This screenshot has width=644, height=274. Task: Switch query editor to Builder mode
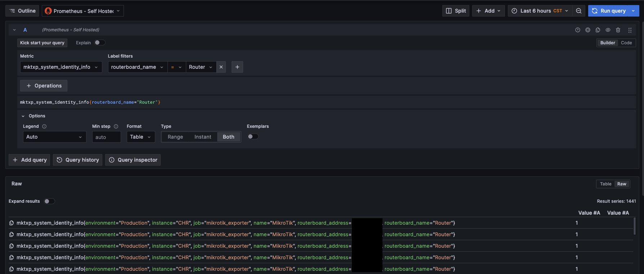pos(608,43)
